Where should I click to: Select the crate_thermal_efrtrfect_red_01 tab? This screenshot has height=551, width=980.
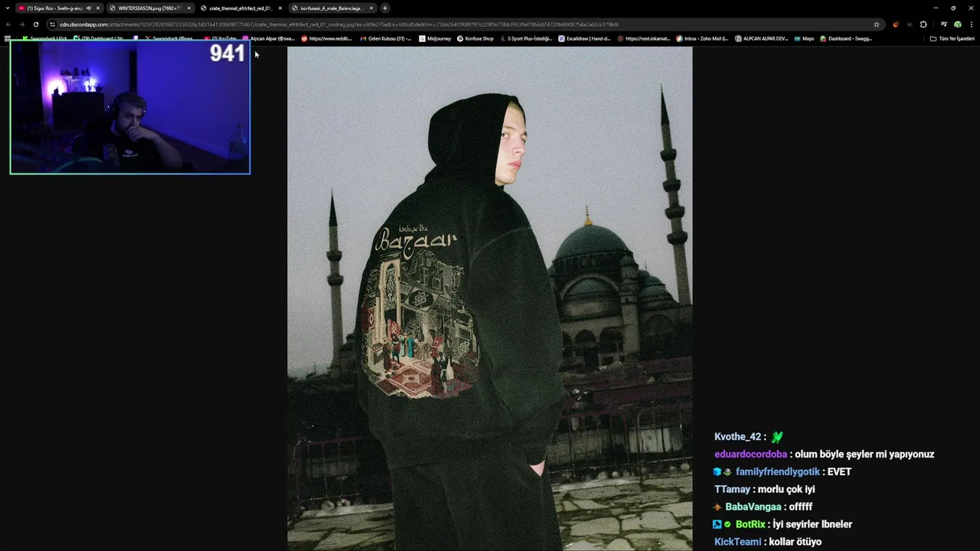[240, 8]
